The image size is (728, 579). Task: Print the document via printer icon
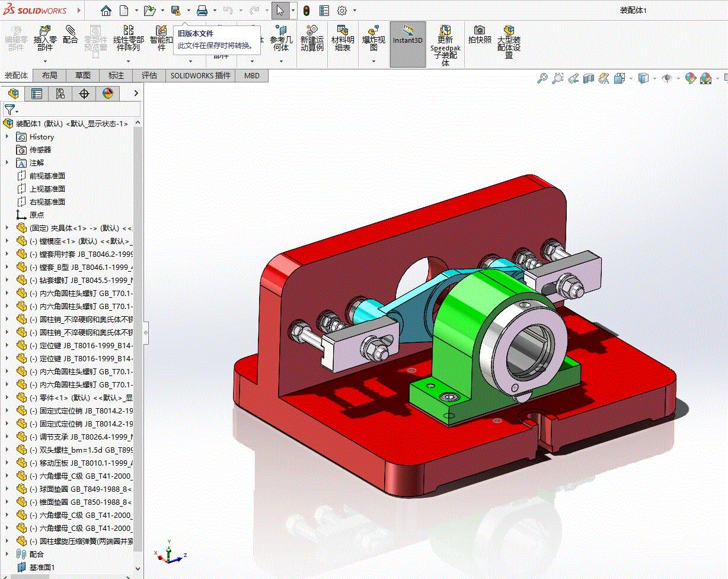coord(202,11)
